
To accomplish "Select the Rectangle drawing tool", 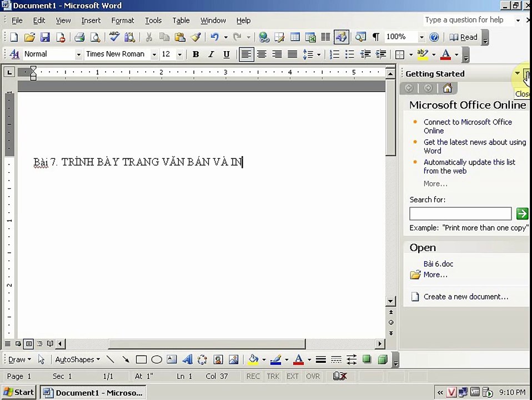I will pos(141,359).
